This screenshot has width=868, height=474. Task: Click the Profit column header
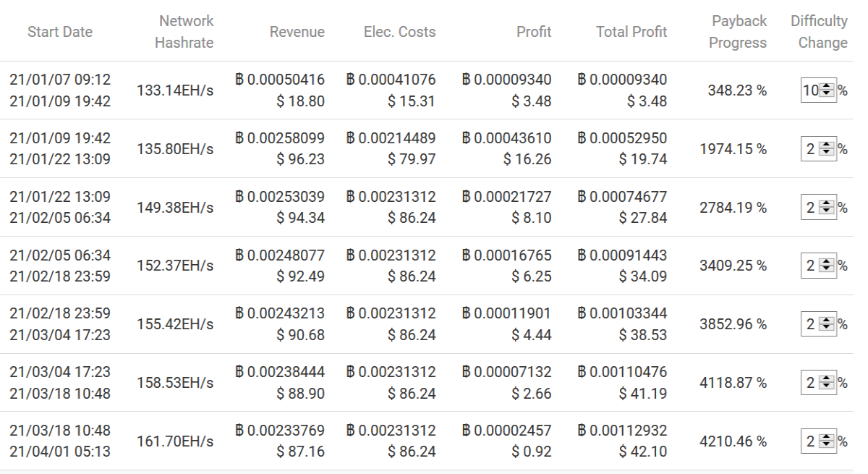tap(535, 32)
